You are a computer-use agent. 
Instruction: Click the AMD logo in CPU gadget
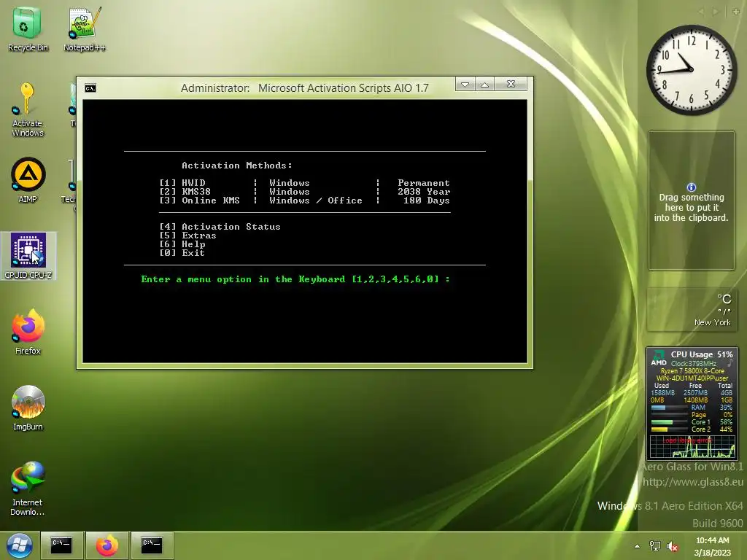659,358
